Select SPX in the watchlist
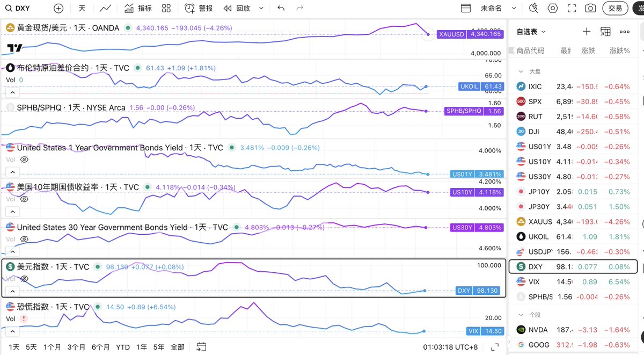 [573, 102]
